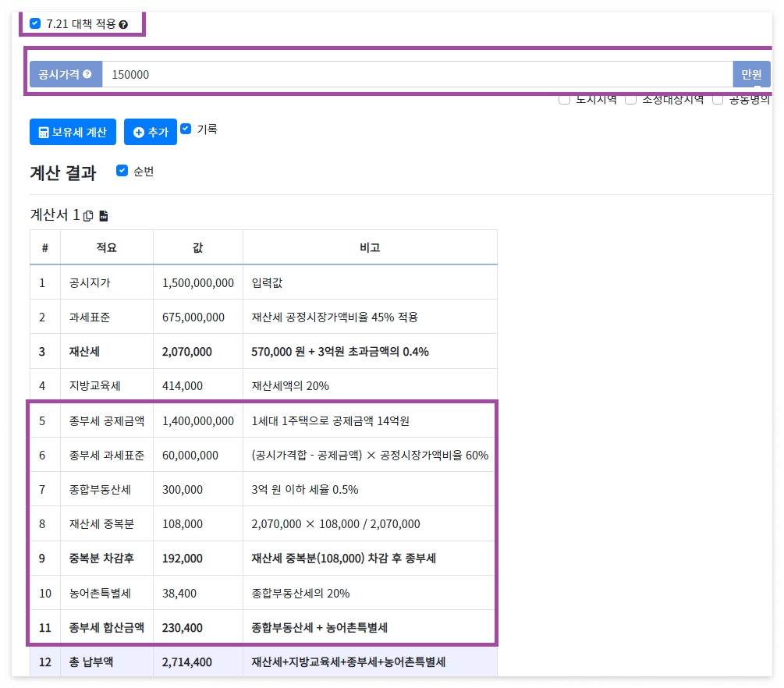Viewport: 784px width, 688px height.
Task: Select the 총 납부액 row label
Action: (x=91, y=662)
